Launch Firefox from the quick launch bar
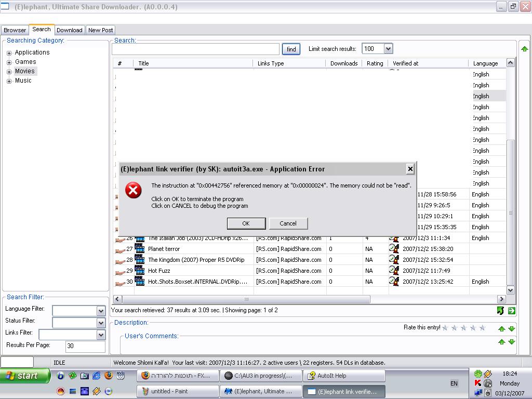The image size is (532, 399). tap(109, 376)
